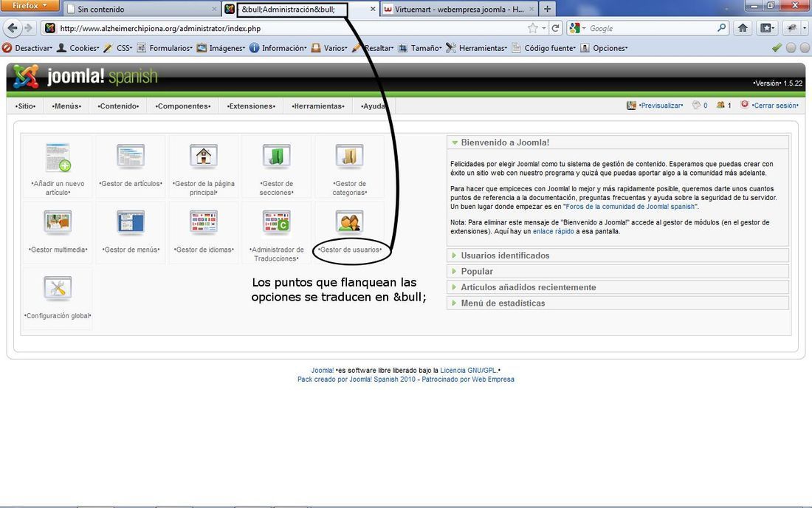Screen dimensions: 812x508
Task: Click the Google search magnifier icon
Action: tap(721, 28)
